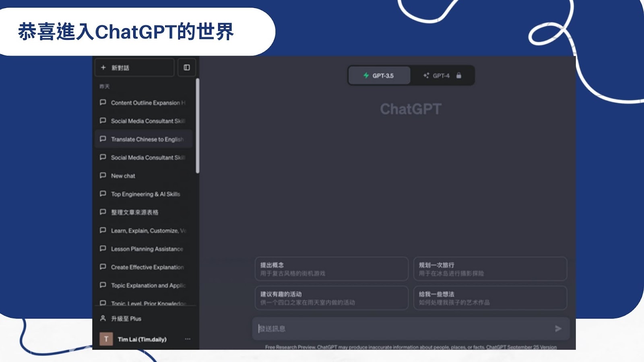This screenshot has height=362, width=644.
Task: Click the T avatar for Tim Lai
Action: [x=106, y=339]
